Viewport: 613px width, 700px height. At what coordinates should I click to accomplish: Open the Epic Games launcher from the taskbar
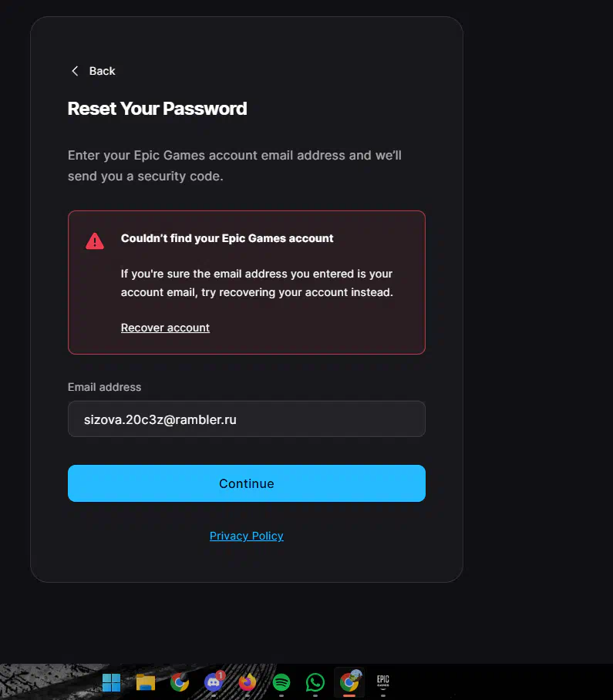(383, 681)
